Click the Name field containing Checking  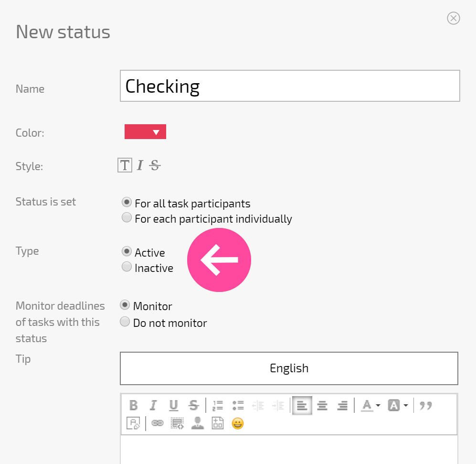(x=290, y=86)
